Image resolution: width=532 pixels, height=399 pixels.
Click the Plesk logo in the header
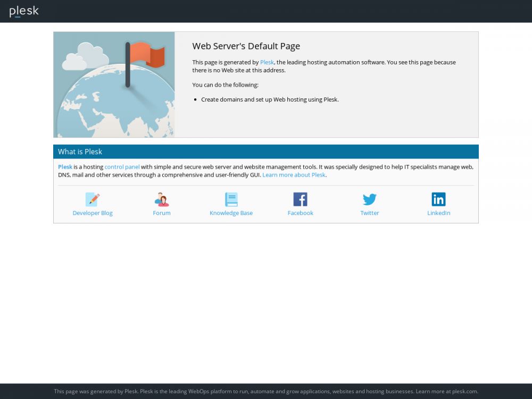[24, 11]
